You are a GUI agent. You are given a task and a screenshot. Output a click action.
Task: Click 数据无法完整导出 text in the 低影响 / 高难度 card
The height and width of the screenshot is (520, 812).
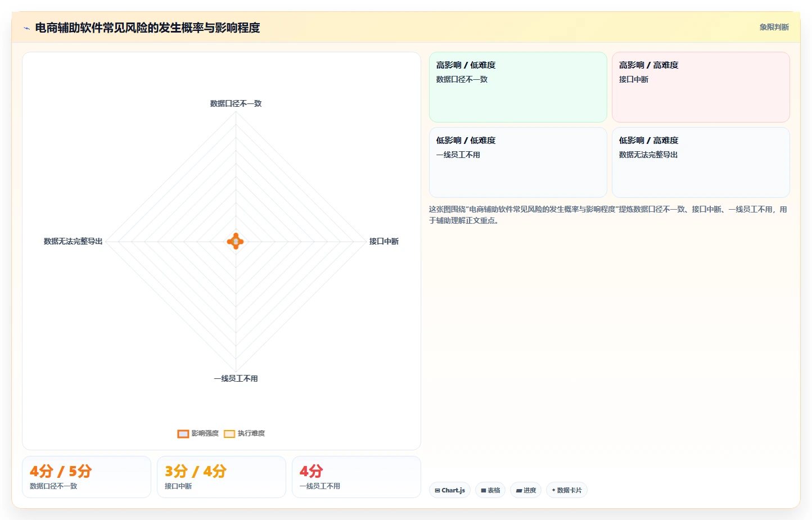pos(648,155)
